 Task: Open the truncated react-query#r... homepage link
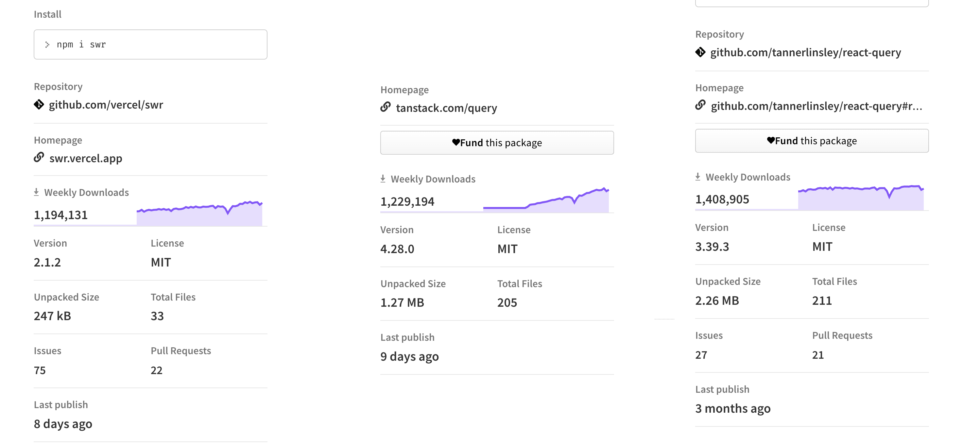point(817,106)
